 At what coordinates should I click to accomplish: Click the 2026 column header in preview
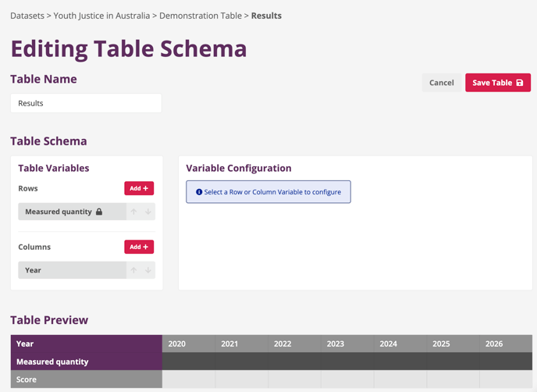506,344
